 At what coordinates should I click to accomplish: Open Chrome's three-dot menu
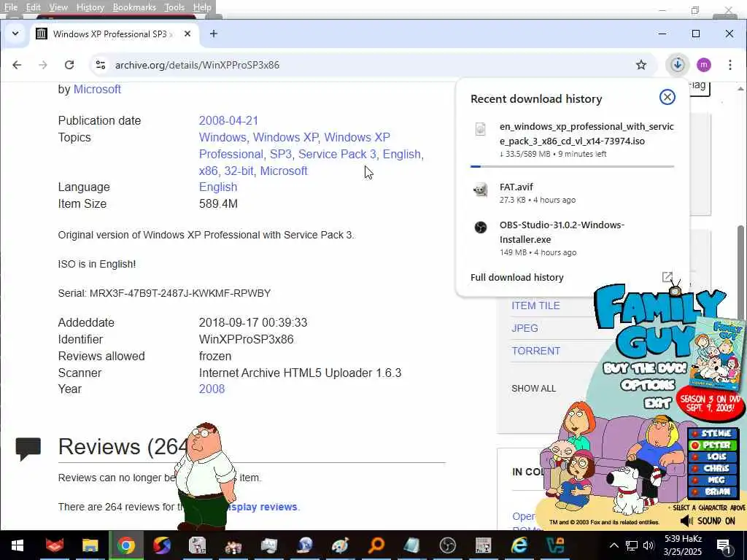pyautogui.click(x=729, y=65)
